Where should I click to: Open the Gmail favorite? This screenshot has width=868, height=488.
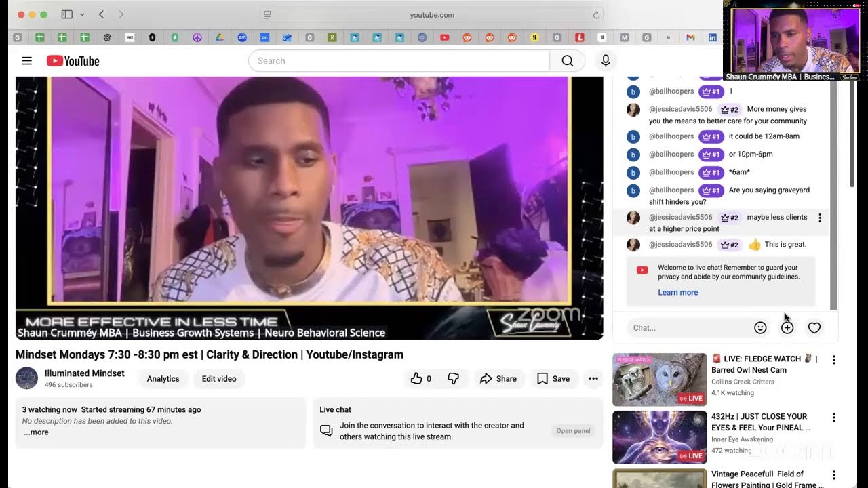(x=690, y=37)
